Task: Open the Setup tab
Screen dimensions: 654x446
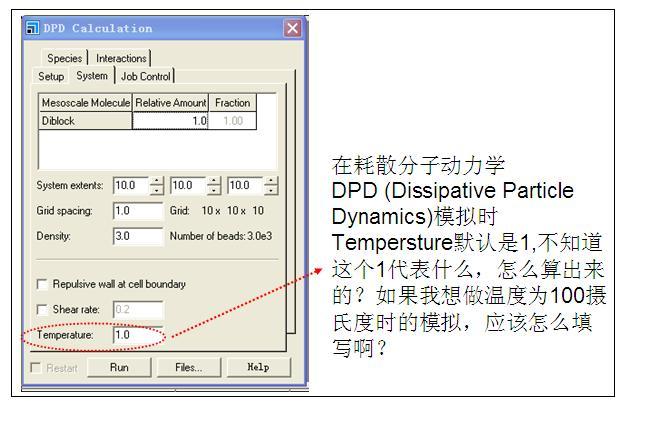Action: pyautogui.click(x=51, y=76)
